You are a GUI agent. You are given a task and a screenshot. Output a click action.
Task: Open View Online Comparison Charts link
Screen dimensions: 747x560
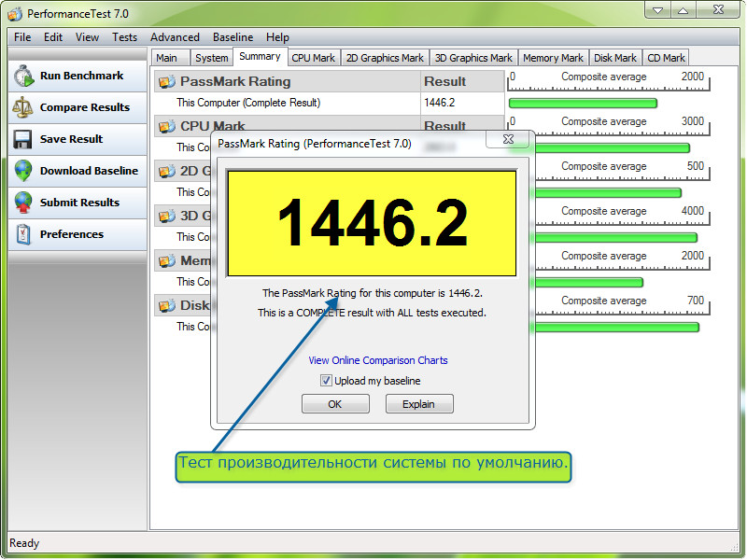[378, 360]
